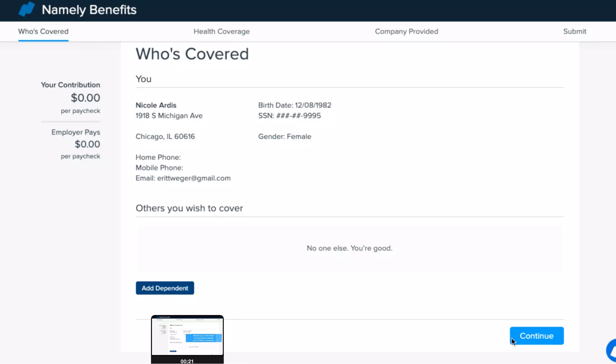Click the 'Others you wish to cover' heading
The width and height of the screenshot is (616, 364).
point(189,208)
